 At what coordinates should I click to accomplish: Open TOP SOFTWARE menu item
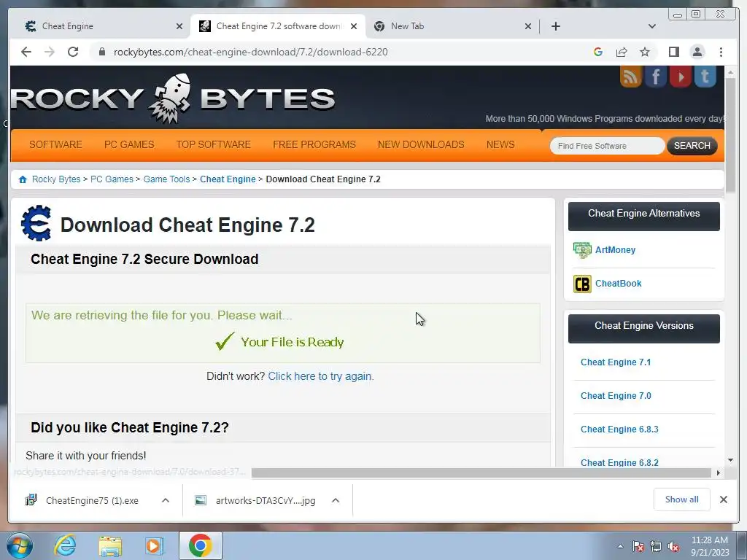click(x=214, y=145)
